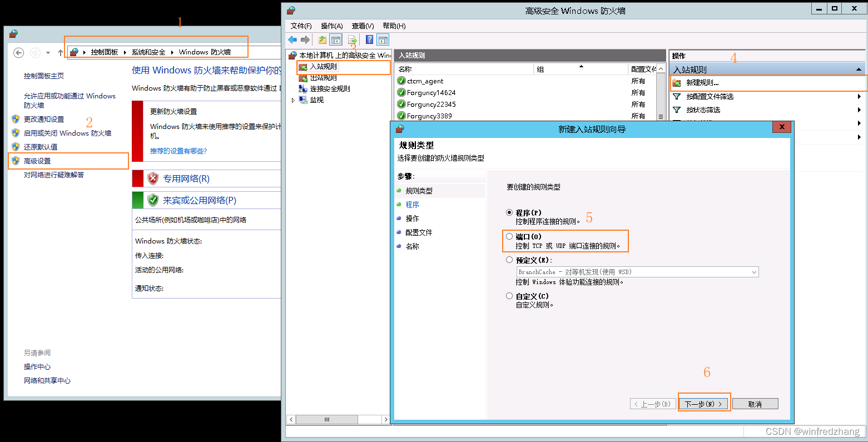Image resolution: width=868 pixels, height=442 pixels.
Task: Click the green check icon beside ctcm_agent
Action: 401,81
